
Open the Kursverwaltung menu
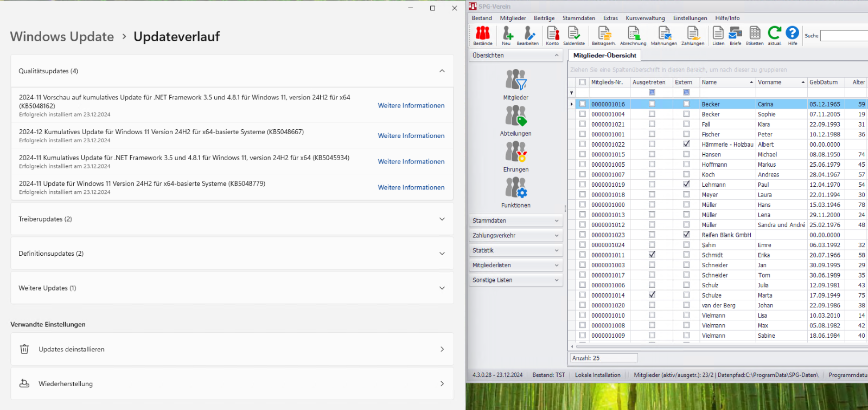645,18
